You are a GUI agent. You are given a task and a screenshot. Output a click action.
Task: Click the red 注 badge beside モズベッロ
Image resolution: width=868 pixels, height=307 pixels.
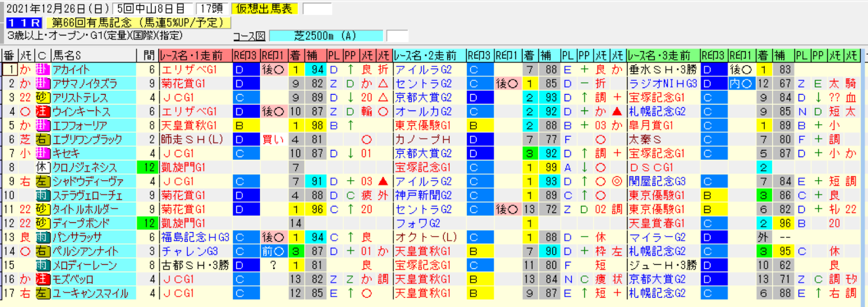pyautogui.click(x=41, y=279)
